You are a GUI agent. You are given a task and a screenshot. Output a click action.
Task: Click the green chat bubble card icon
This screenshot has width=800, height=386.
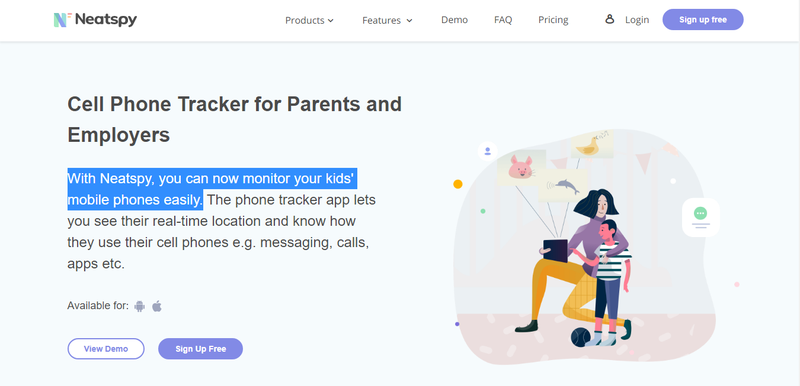pyautogui.click(x=701, y=218)
